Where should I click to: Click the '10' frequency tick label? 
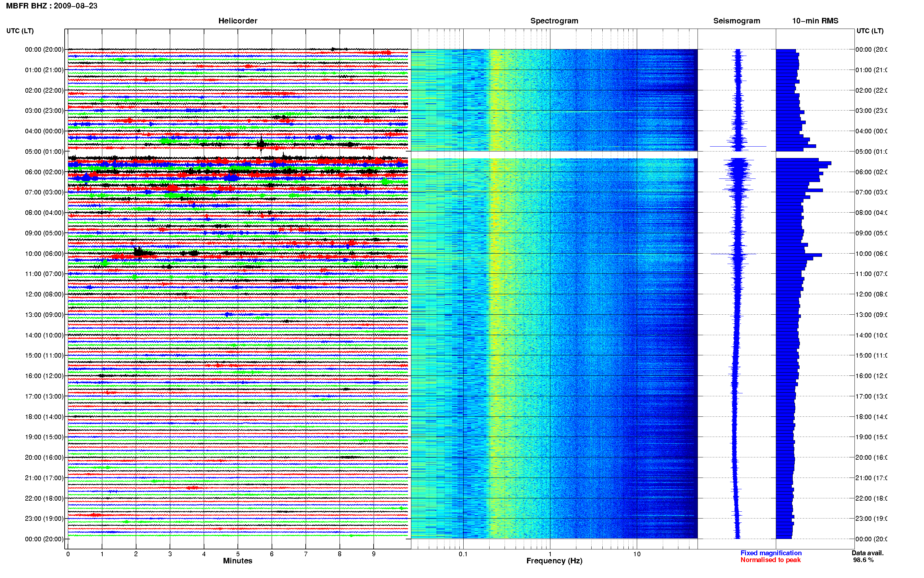(x=637, y=554)
